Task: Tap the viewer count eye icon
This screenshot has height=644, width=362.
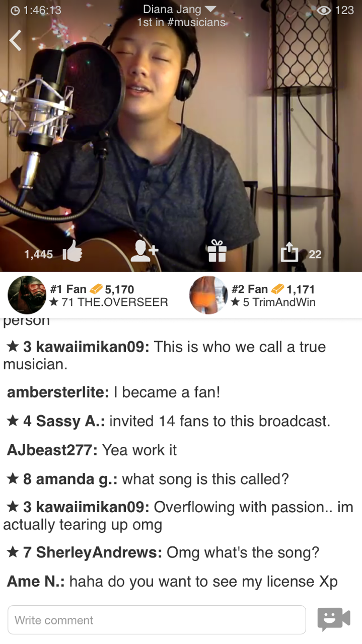Action: click(324, 11)
